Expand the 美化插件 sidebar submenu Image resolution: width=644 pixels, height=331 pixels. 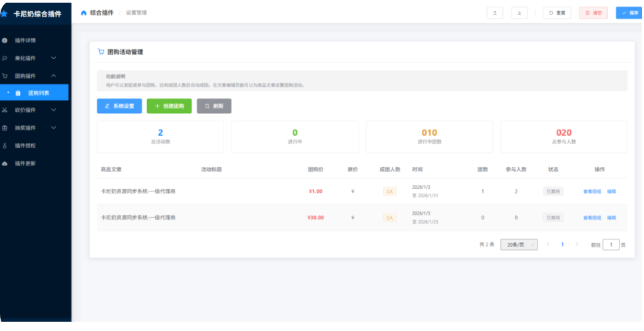tap(54, 58)
